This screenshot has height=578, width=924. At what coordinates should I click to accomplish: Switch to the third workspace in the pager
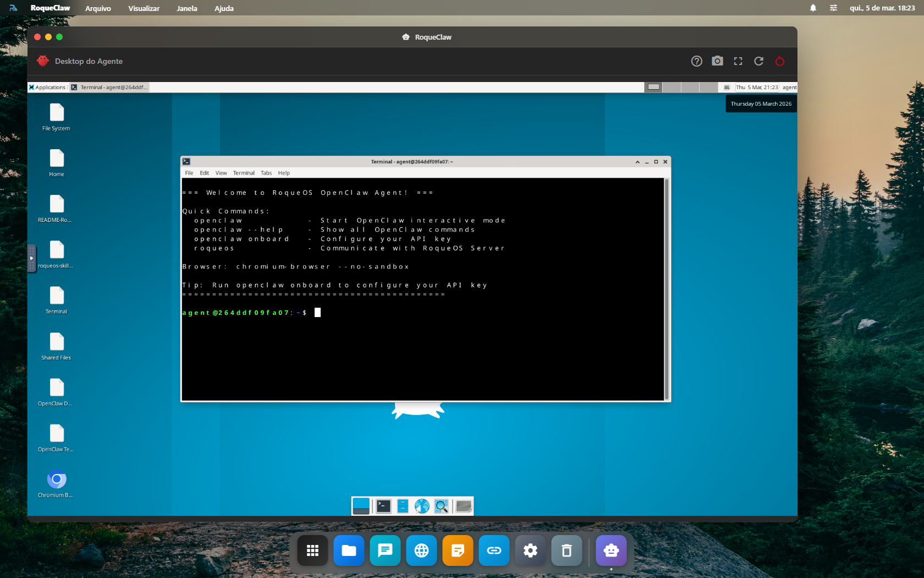pos(690,87)
